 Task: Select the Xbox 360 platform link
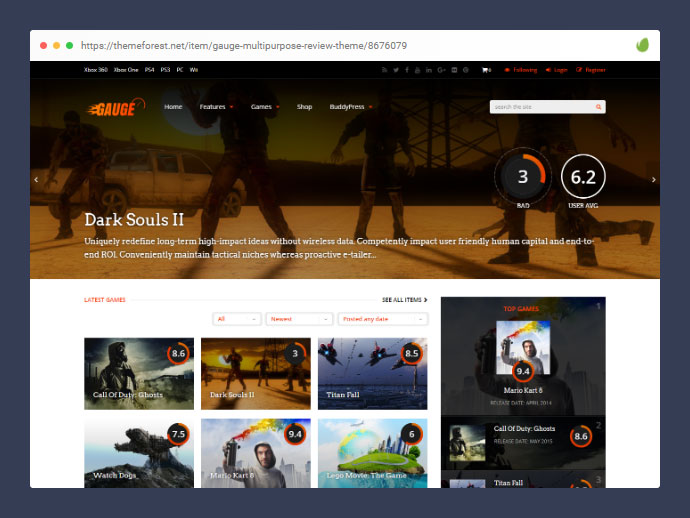click(x=95, y=70)
